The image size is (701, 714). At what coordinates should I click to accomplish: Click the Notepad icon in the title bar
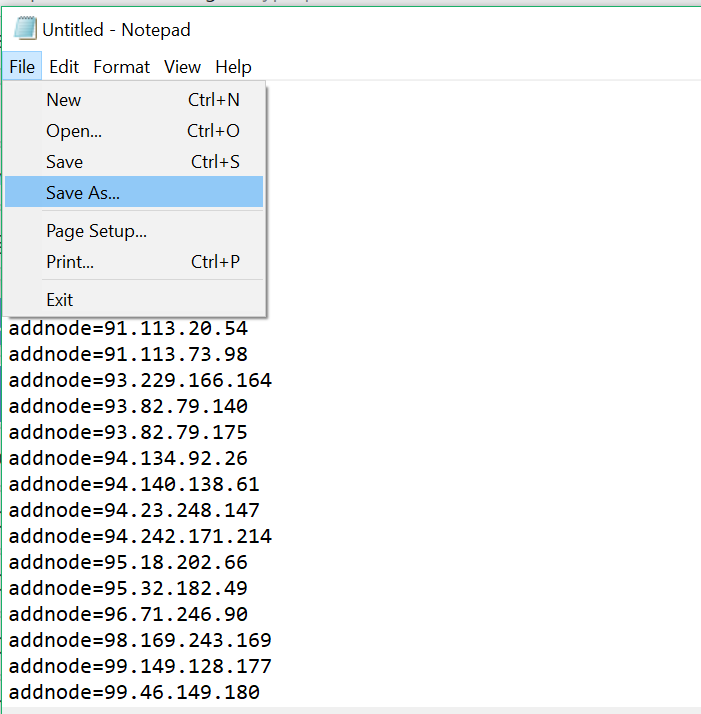(25, 28)
